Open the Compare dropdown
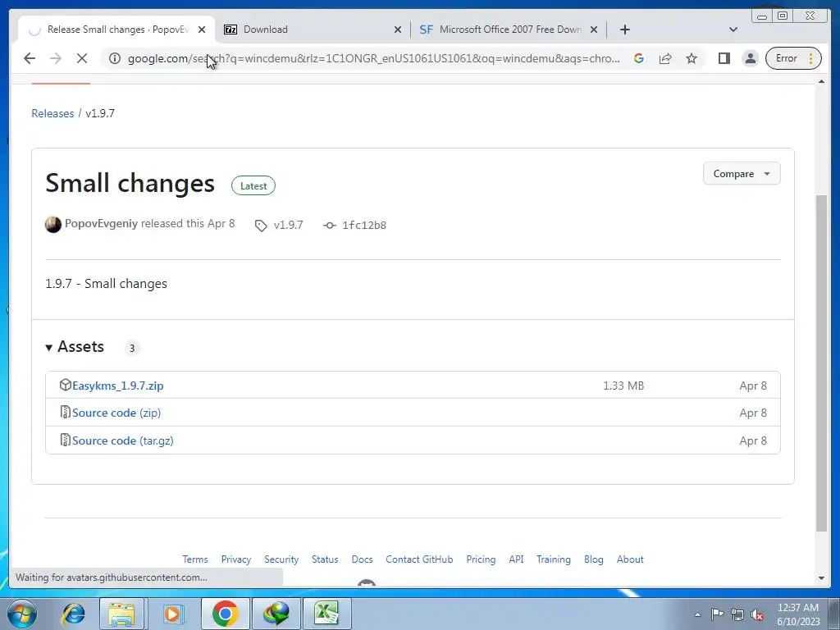This screenshot has height=630, width=840. tap(742, 174)
